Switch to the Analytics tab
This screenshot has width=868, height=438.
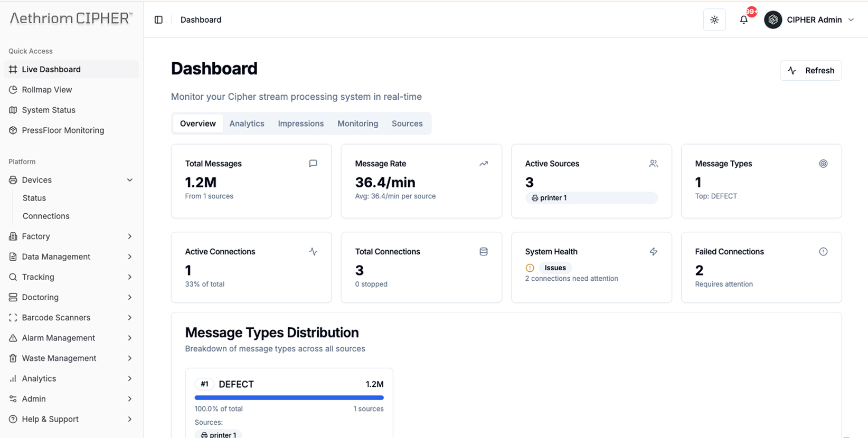pyautogui.click(x=247, y=123)
